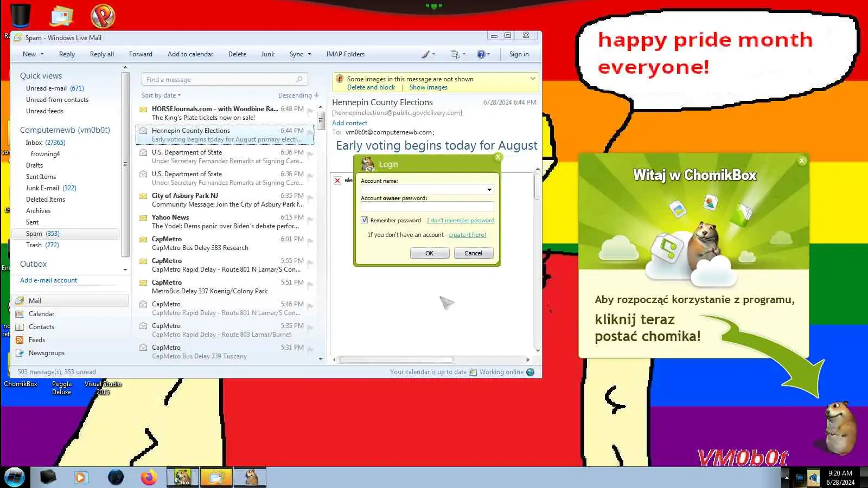
Task: Open the Newsgroups shortcut icon
Action: tap(20, 353)
